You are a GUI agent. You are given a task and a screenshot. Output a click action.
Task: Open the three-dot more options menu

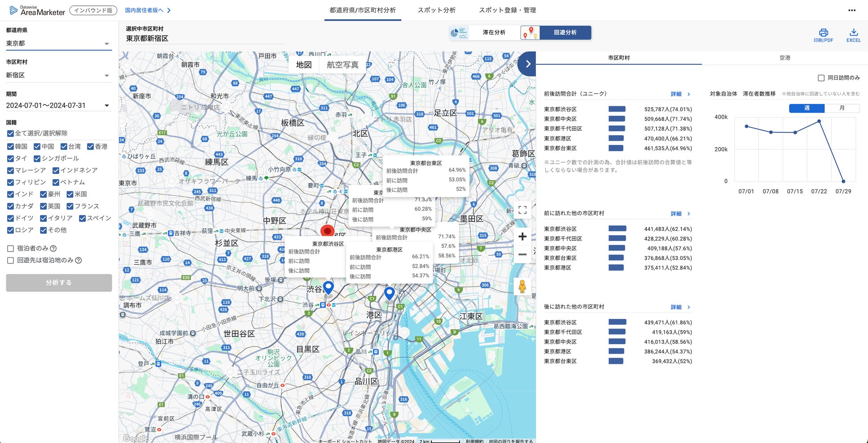point(852,10)
